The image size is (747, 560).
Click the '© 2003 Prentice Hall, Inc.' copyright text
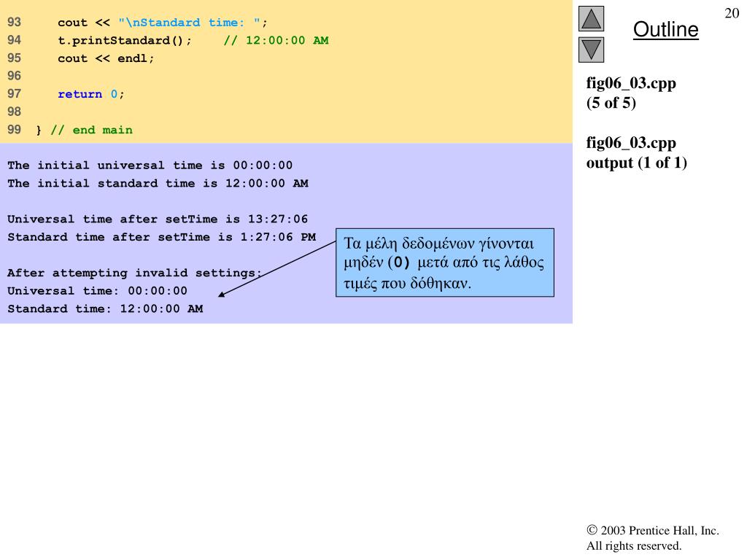point(653,531)
